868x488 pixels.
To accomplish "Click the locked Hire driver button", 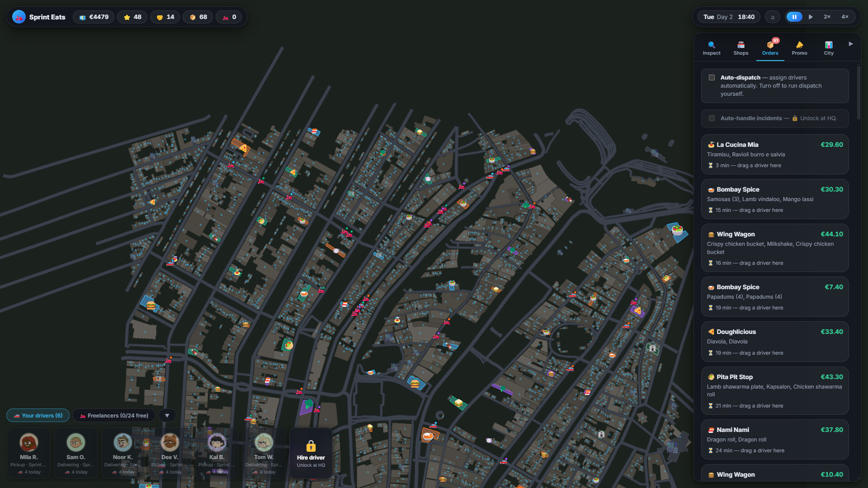I will point(311,453).
